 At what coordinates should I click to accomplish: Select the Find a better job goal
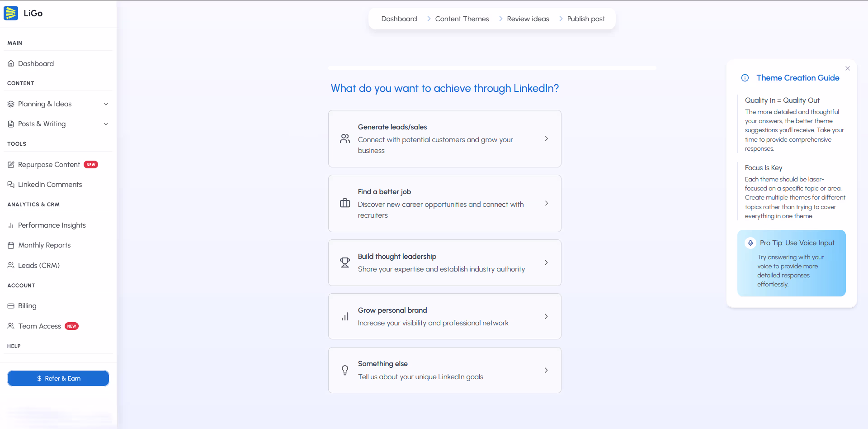[x=444, y=203]
